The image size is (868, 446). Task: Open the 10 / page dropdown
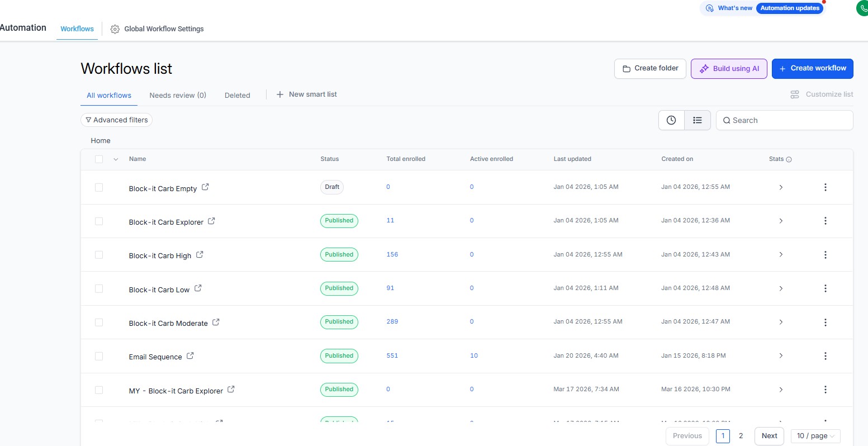815,436
